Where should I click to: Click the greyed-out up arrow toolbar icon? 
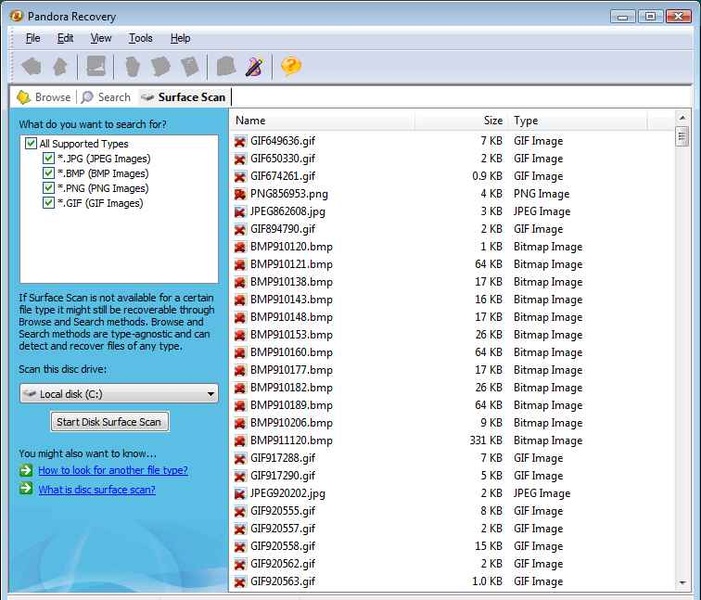click(59, 67)
